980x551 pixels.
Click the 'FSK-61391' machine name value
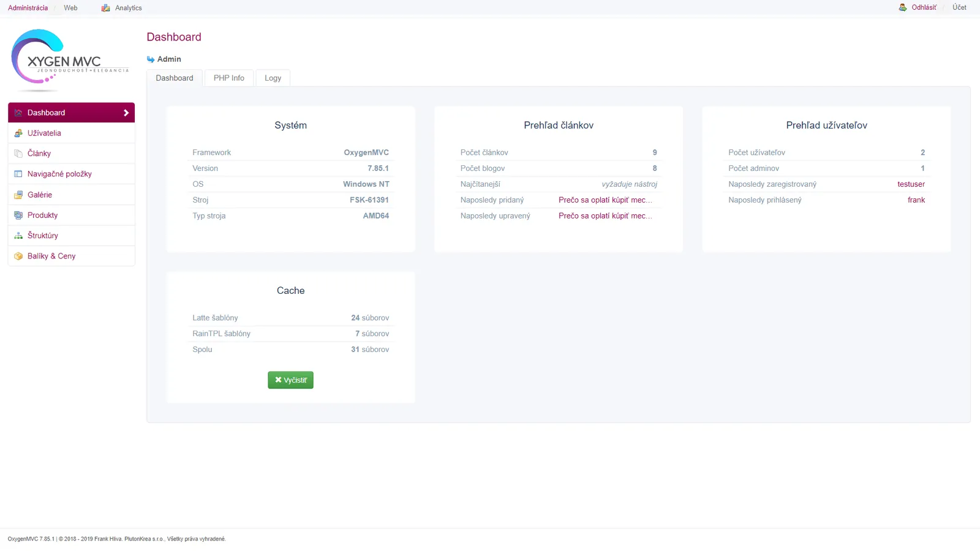click(x=369, y=200)
